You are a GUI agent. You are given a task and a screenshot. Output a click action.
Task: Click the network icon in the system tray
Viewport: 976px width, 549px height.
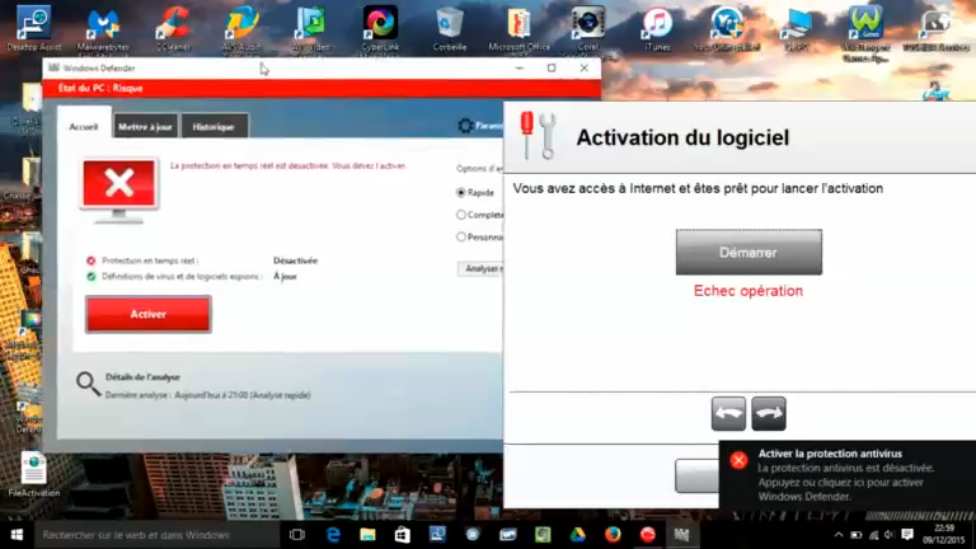(873, 535)
